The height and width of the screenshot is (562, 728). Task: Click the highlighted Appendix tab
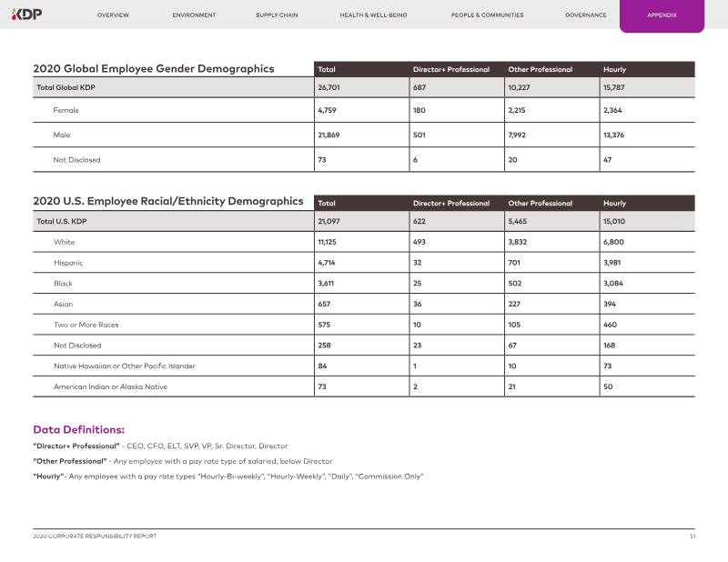click(x=662, y=15)
